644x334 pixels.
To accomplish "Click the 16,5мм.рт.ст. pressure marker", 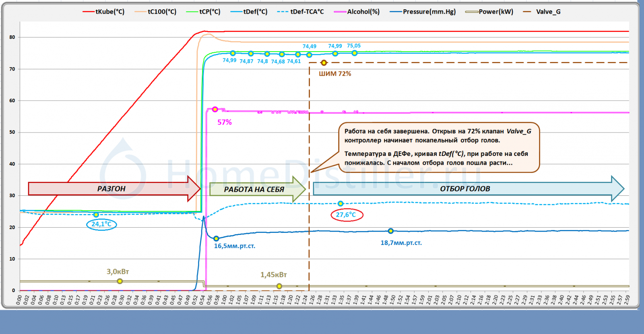I will [x=216, y=239].
